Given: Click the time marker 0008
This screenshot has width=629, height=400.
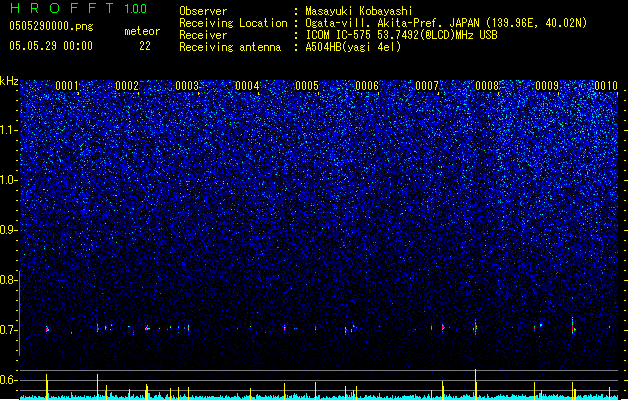Looking at the screenshot, I should [487, 86].
